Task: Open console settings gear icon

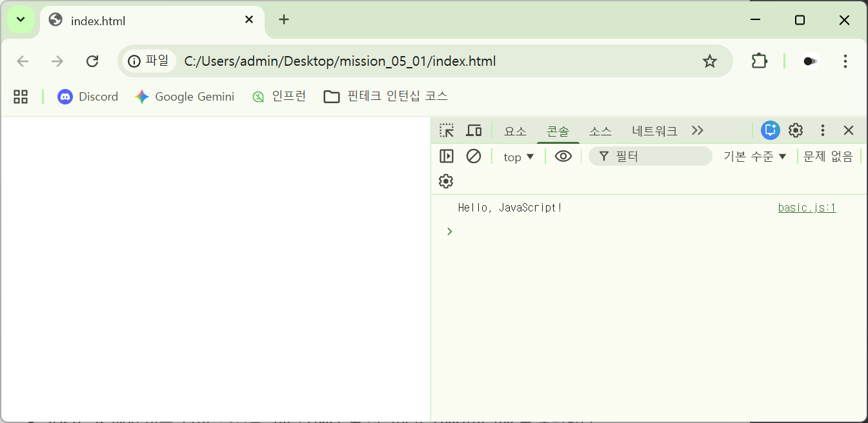Action: (x=446, y=181)
